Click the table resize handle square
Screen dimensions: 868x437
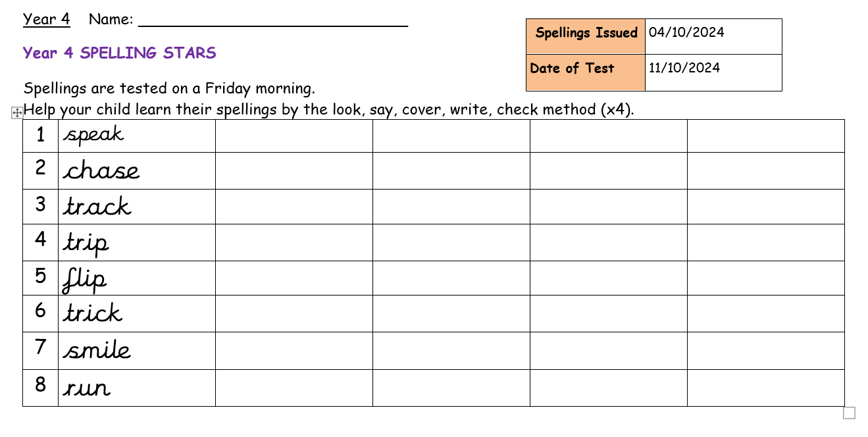pyautogui.click(x=849, y=413)
